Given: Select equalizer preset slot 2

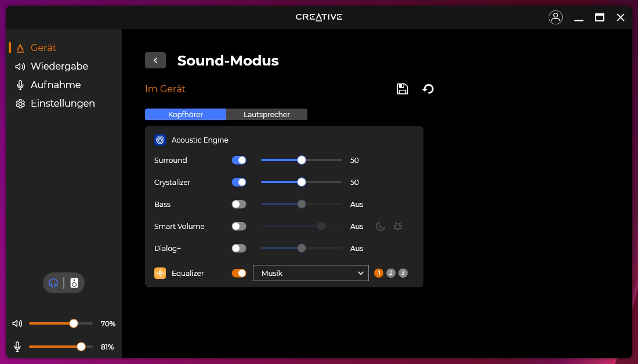Looking at the screenshot, I should [390, 272].
